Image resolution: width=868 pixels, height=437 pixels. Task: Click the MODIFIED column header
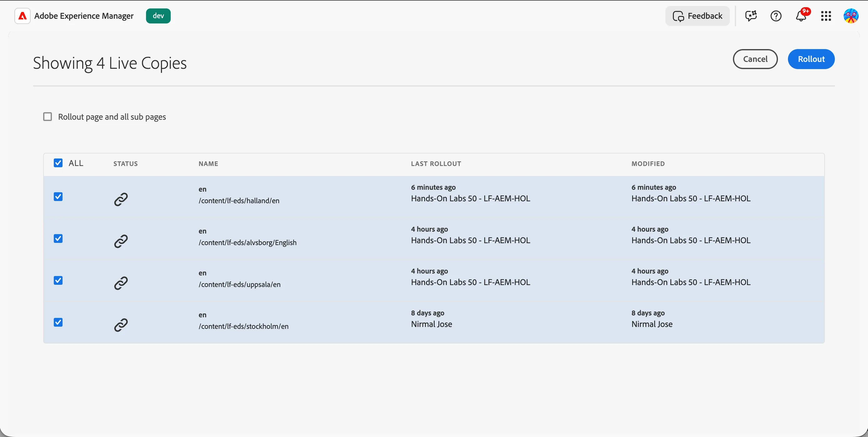[648, 164]
